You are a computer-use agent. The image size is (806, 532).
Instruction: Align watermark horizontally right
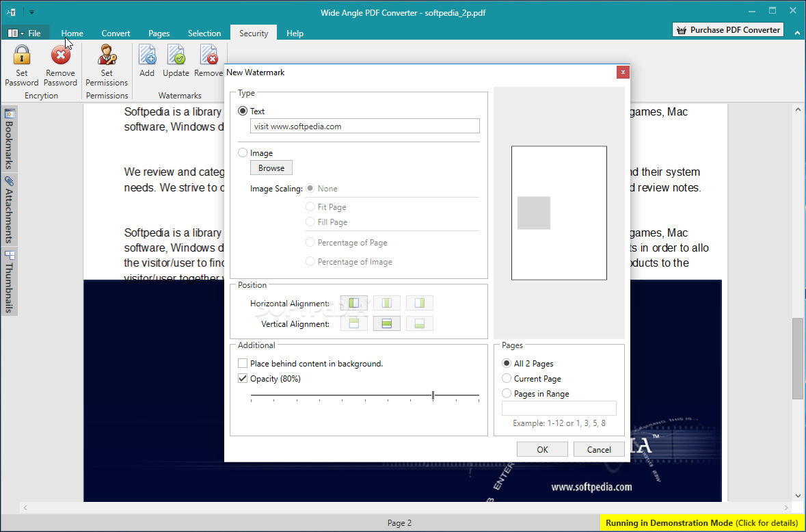point(420,303)
